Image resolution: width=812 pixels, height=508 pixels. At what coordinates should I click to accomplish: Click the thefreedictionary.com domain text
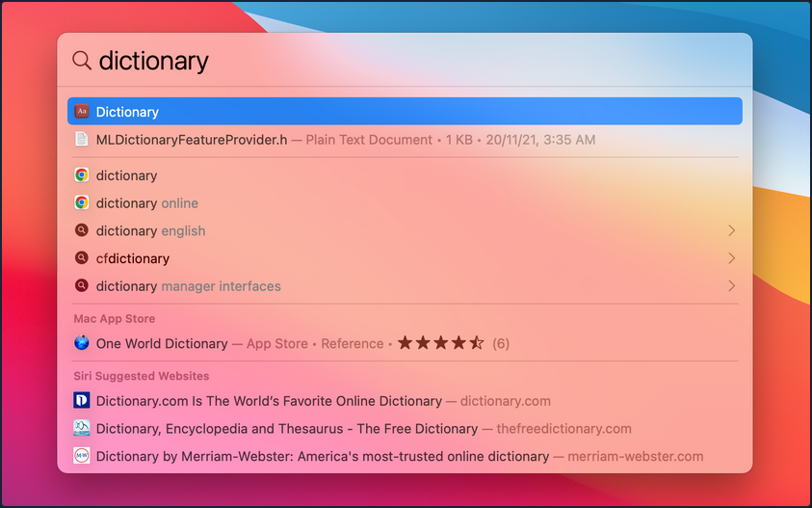click(563, 429)
